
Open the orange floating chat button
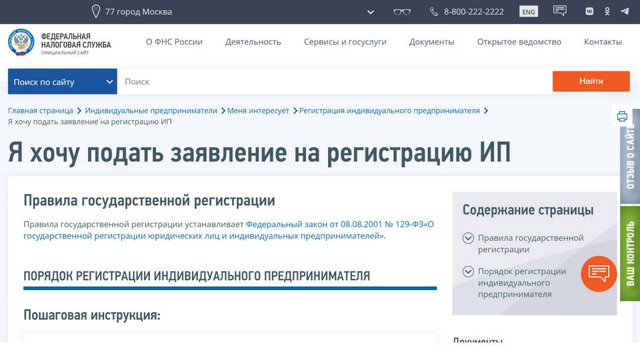(599, 273)
